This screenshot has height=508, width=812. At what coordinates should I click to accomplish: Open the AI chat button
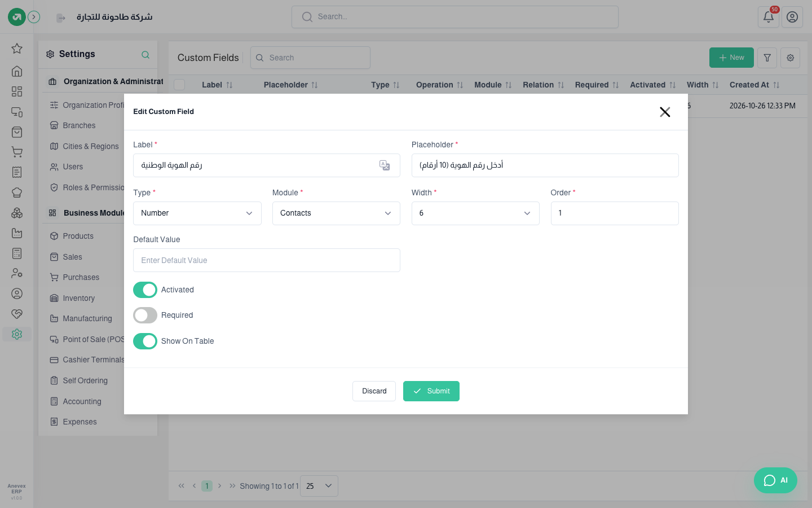(775, 480)
